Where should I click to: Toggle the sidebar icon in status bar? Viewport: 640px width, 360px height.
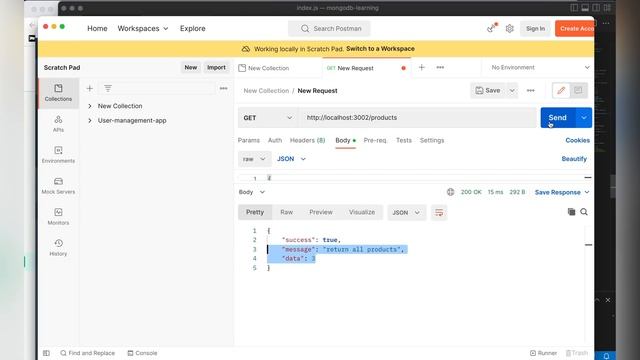point(47,353)
